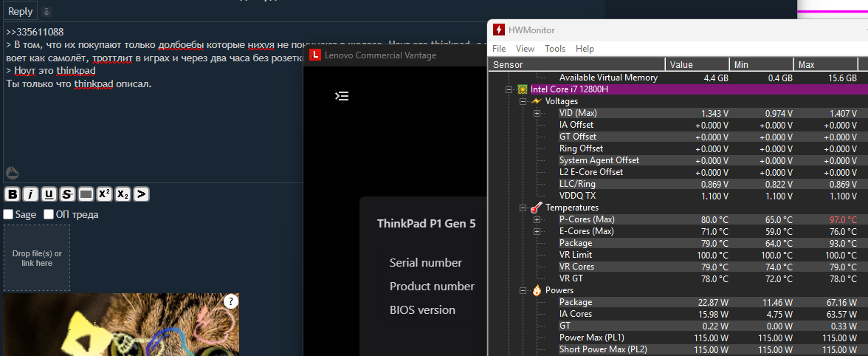Click the 67.16 W max Package power value

click(841, 302)
